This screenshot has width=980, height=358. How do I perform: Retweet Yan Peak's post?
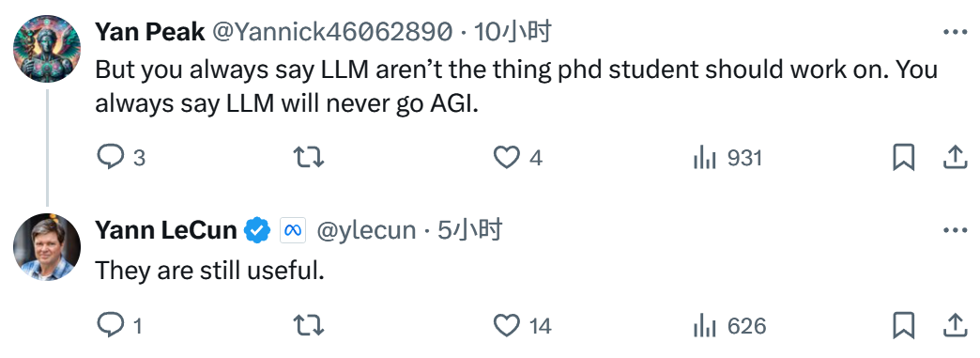(309, 158)
